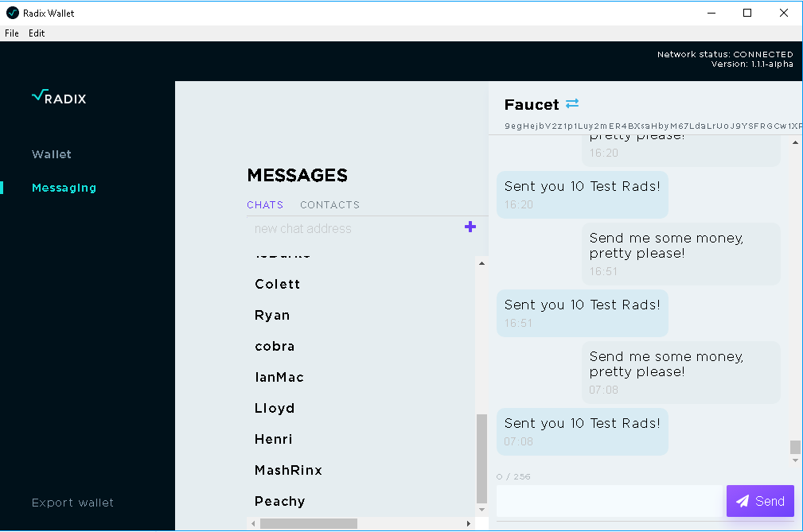Open the Edit menu
This screenshot has height=532, width=803.
pyautogui.click(x=37, y=33)
